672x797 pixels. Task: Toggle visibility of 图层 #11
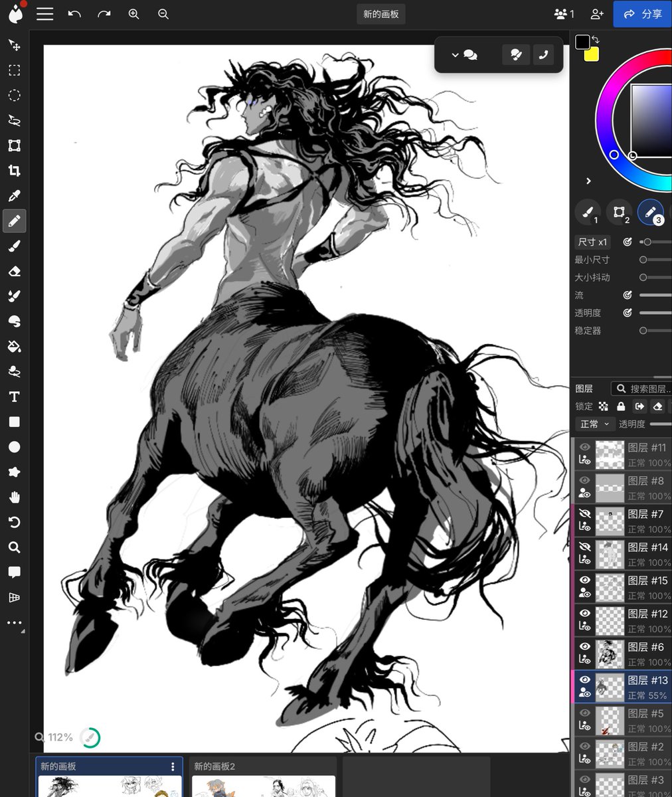tap(584, 447)
